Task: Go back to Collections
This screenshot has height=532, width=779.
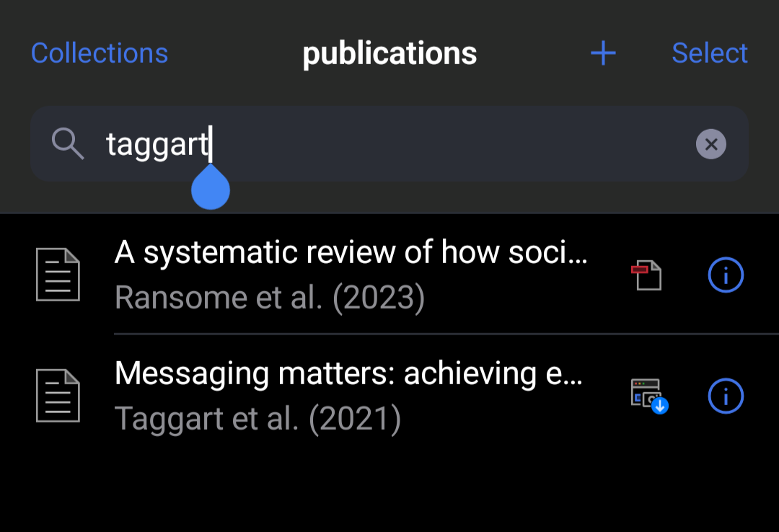Action: coord(100,53)
